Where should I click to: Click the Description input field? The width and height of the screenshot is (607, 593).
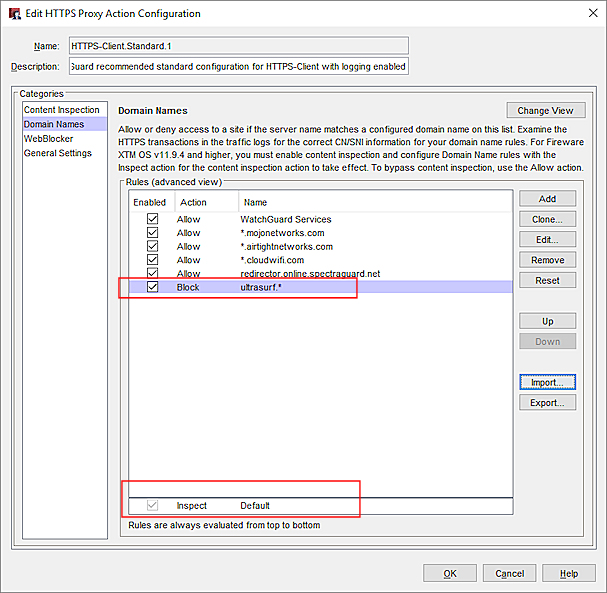(238, 67)
